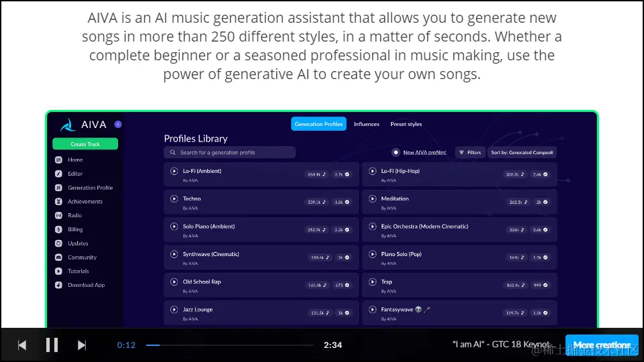Click the 673 likes badge on Old School Rap
Image resolution: width=644 pixels, height=362 pixels.
342,286
